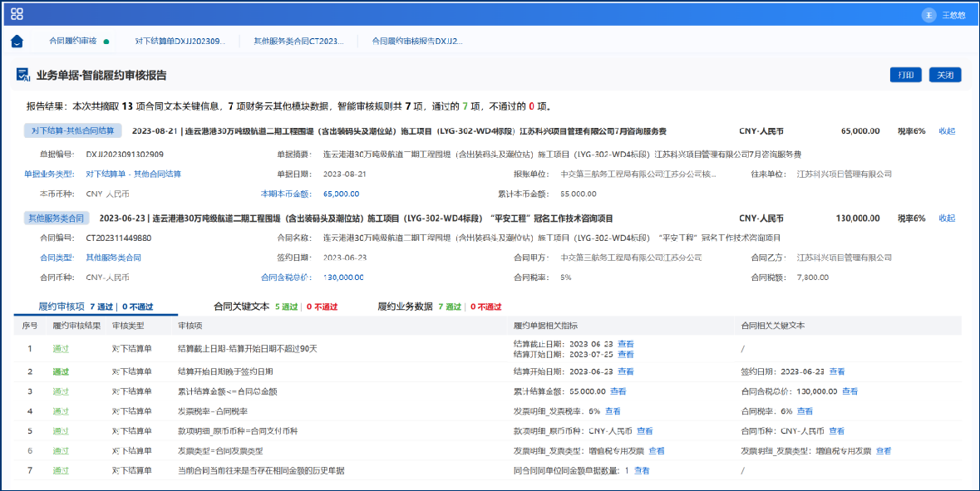Click 单据编号 DXJJ2023091302909
Viewport: 980px width, 491px height.
click(125, 155)
